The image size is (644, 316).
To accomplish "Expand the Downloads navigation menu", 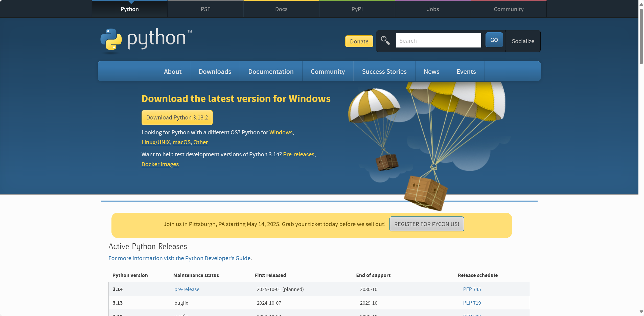I will pos(215,71).
